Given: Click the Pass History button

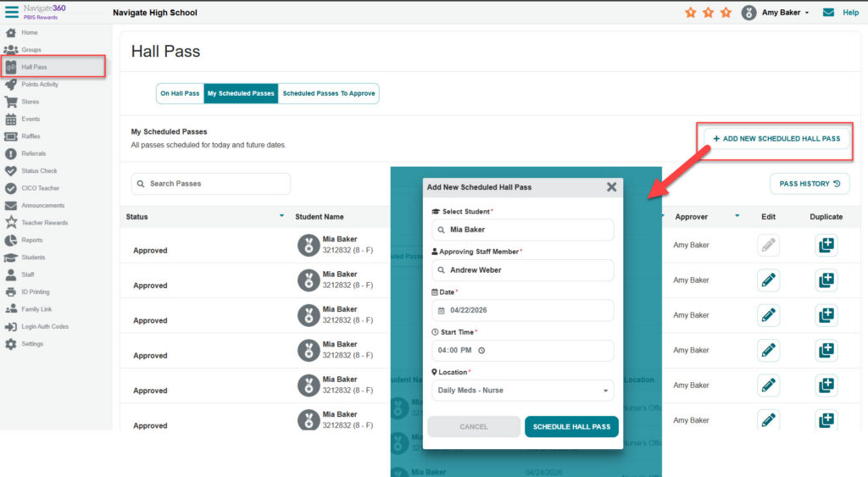Looking at the screenshot, I should click(x=810, y=184).
